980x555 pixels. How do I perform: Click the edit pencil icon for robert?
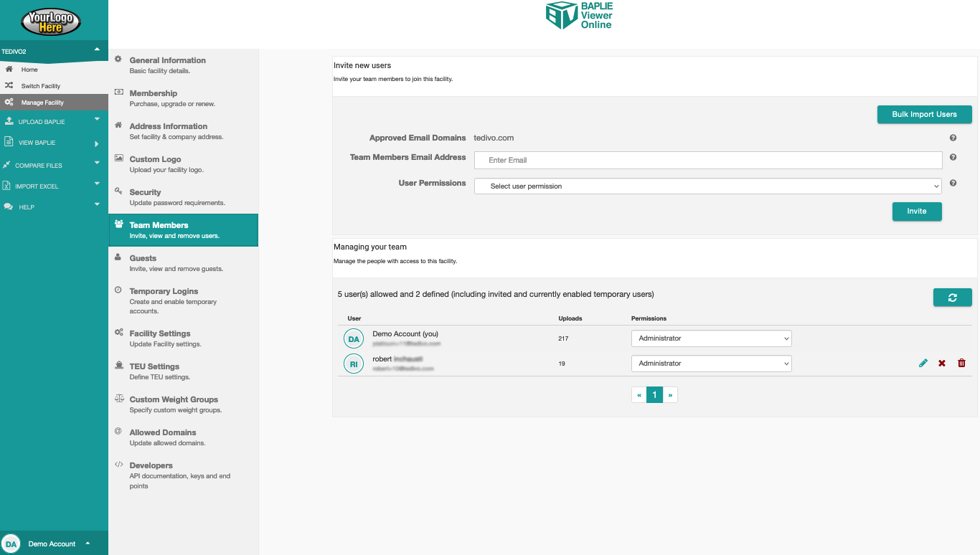(923, 364)
